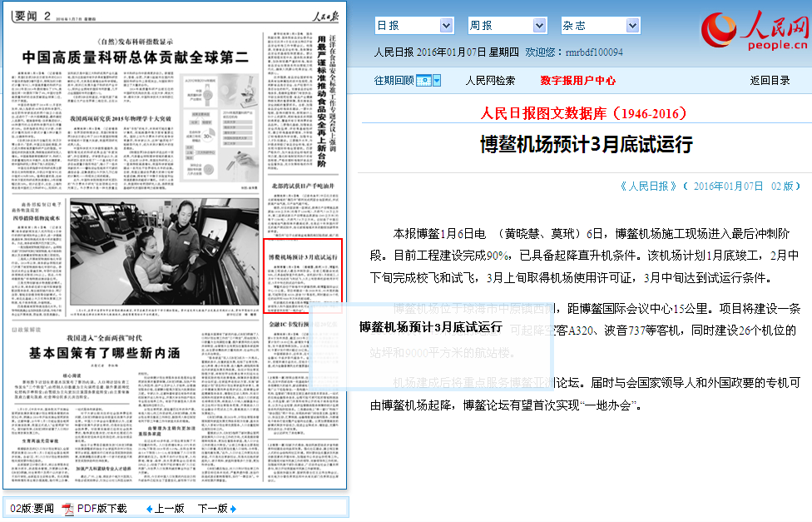Click the username rmrbdf100094
This screenshot has width=812, height=522.
tap(594, 52)
